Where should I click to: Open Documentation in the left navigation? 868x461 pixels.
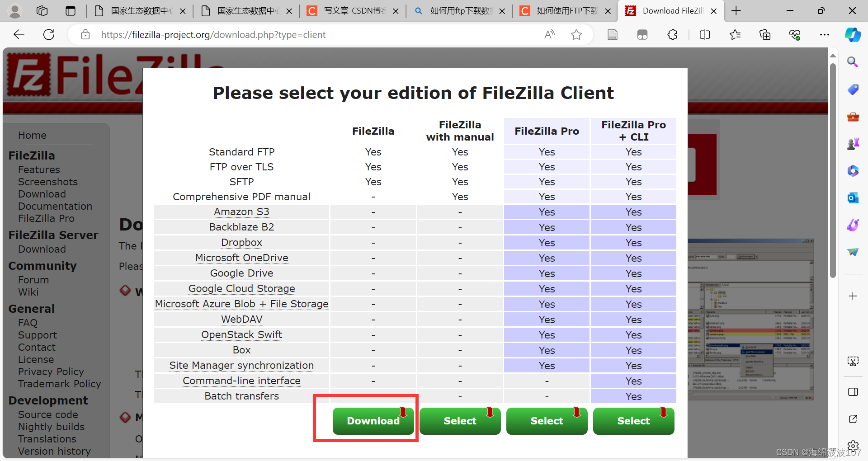pos(55,207)
